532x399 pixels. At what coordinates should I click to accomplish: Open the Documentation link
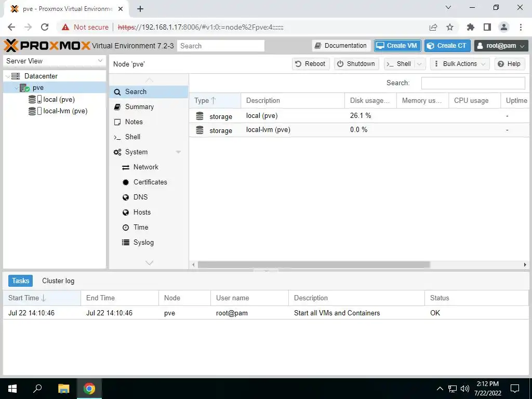tap(341, 46)
